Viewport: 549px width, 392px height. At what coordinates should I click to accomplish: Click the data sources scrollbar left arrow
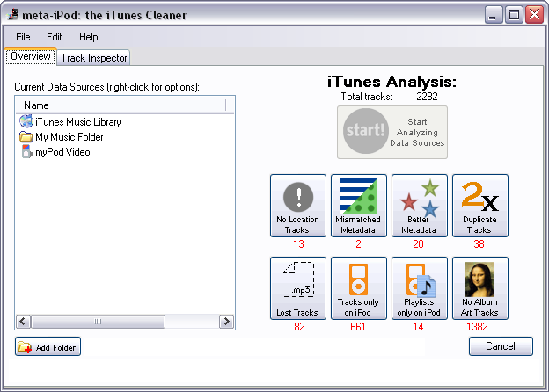pyautogui.click(x=24, y=322)
